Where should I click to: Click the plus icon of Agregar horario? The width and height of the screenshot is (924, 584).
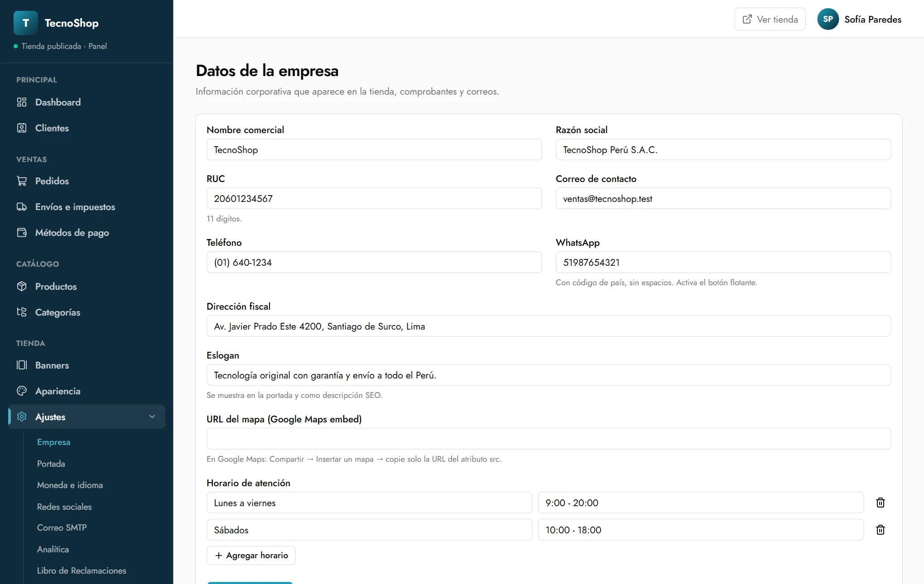219,555
